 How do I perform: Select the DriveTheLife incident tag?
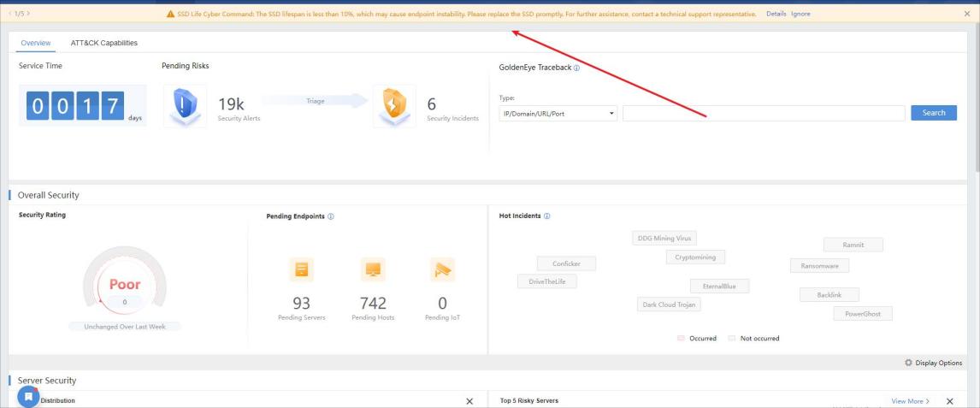tap(547, 281)
